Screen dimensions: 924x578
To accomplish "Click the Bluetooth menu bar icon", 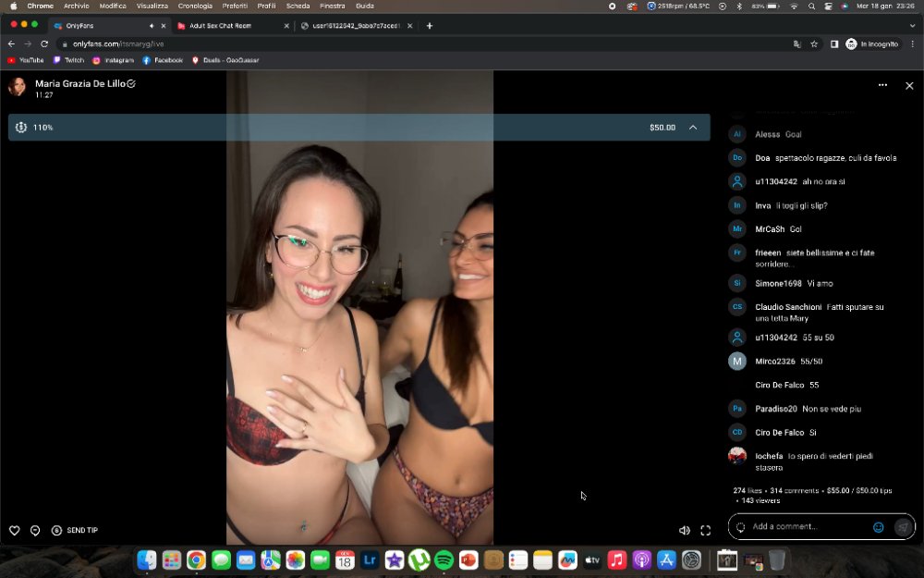I will (x=739, y=6).
